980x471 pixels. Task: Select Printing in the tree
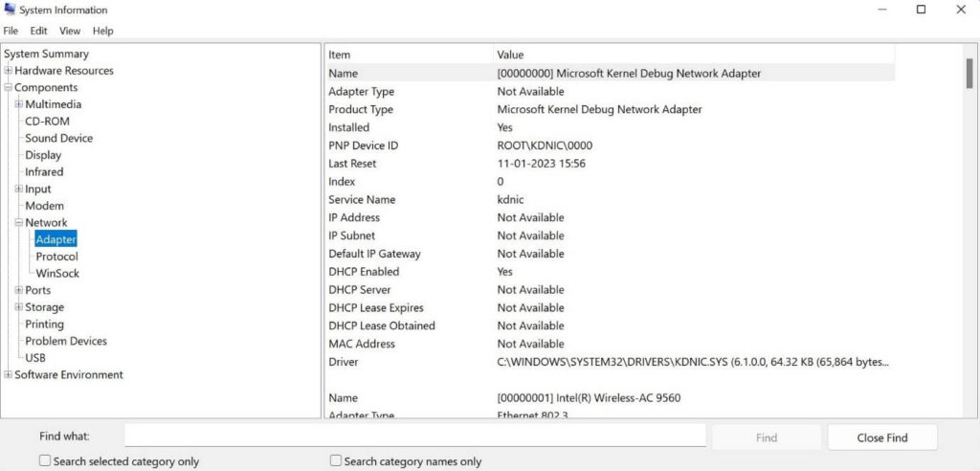pos(44,324)
